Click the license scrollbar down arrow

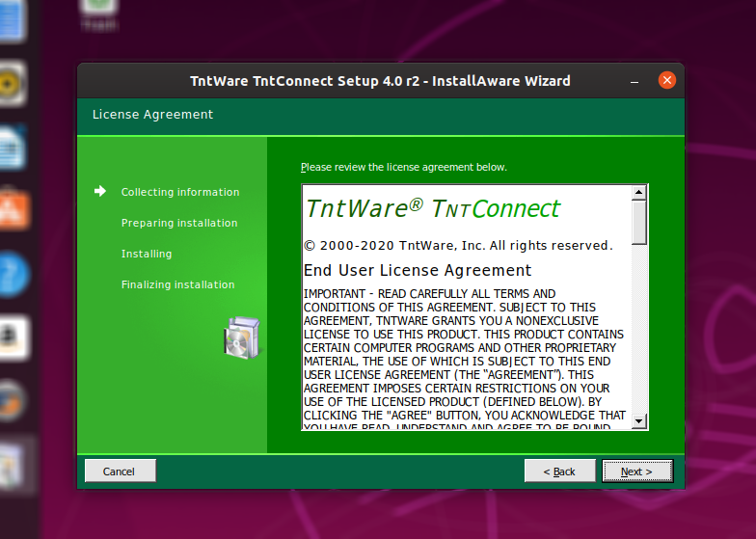(638, 420)
